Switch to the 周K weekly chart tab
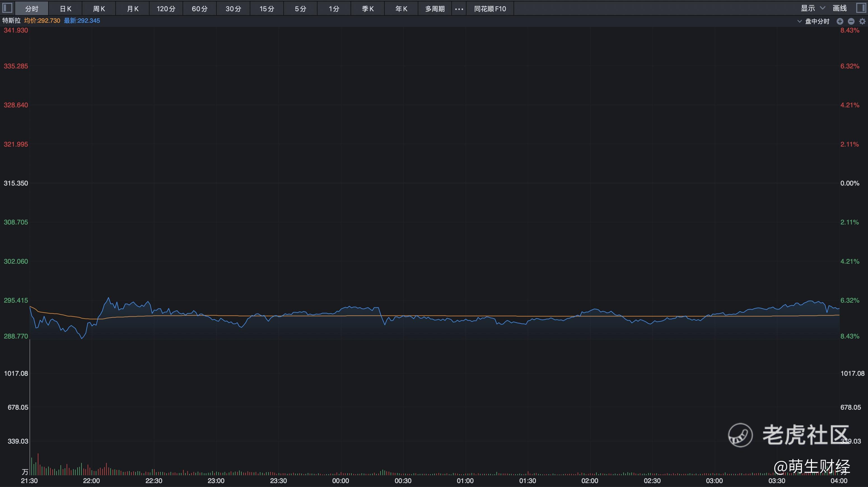Screen dimensions: 868x487 click(99, 9)
